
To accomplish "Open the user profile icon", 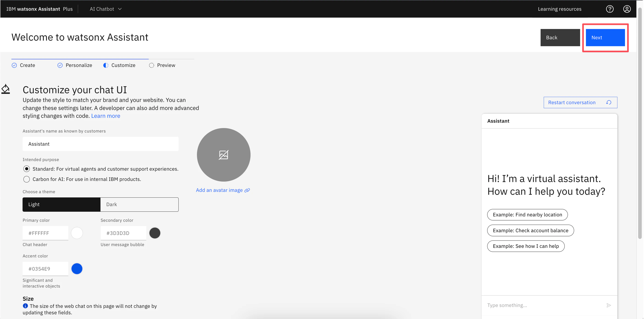I will click(x=627, y=9).
